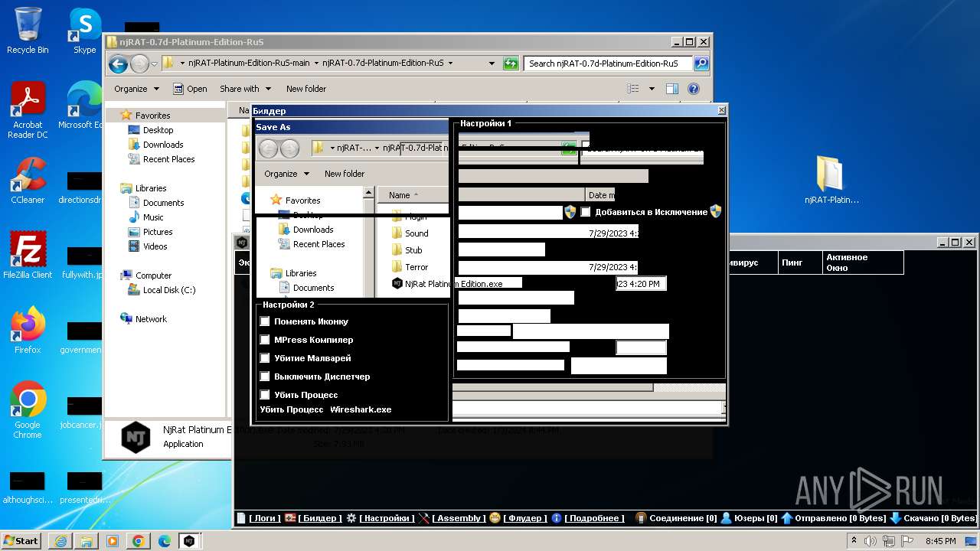Open the CCleaner desktop shortcut
This screenshot has height=551, width=980.
[28, 181]
